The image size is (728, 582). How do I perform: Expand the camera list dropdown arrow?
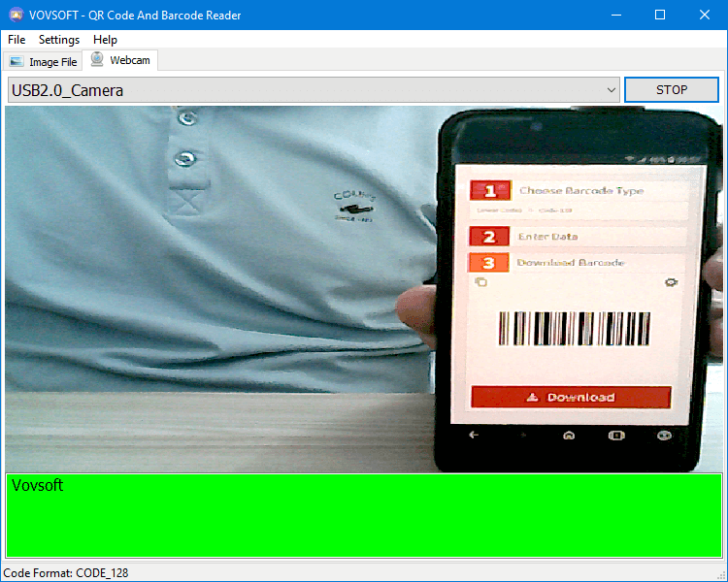coord(612,90)
